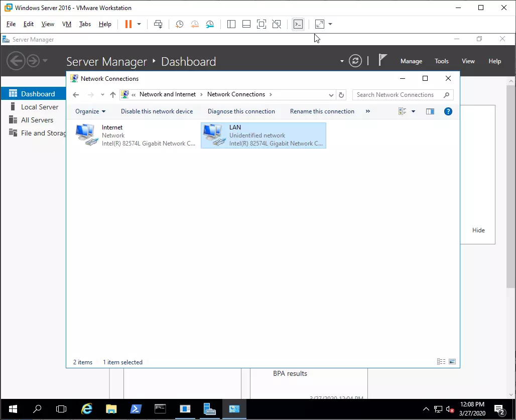This screenshot has height=420, width=516.
Task: Open Server Manager Tools menu
Action: 442,61
